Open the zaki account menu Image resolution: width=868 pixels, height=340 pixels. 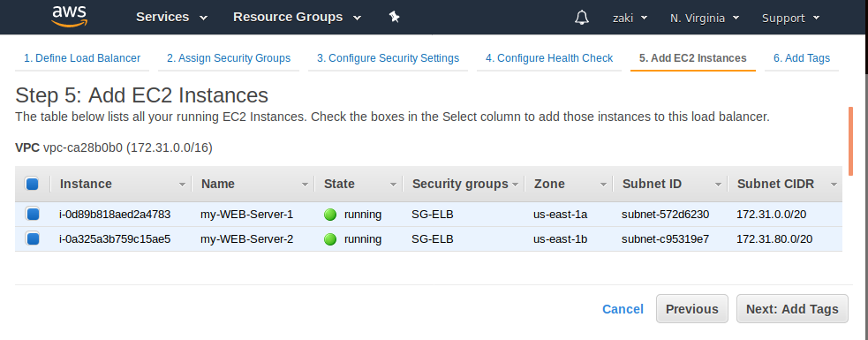tap(630, 18)
